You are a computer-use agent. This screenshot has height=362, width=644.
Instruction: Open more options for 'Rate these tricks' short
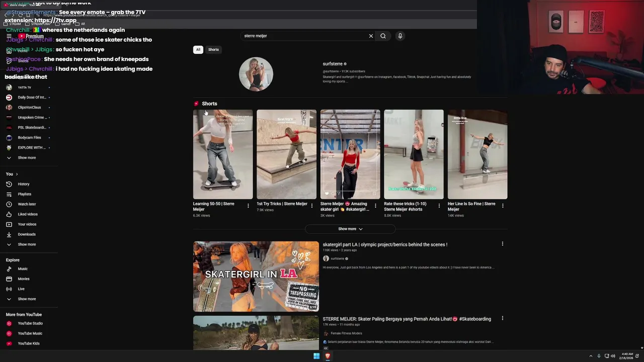(439, 206)
